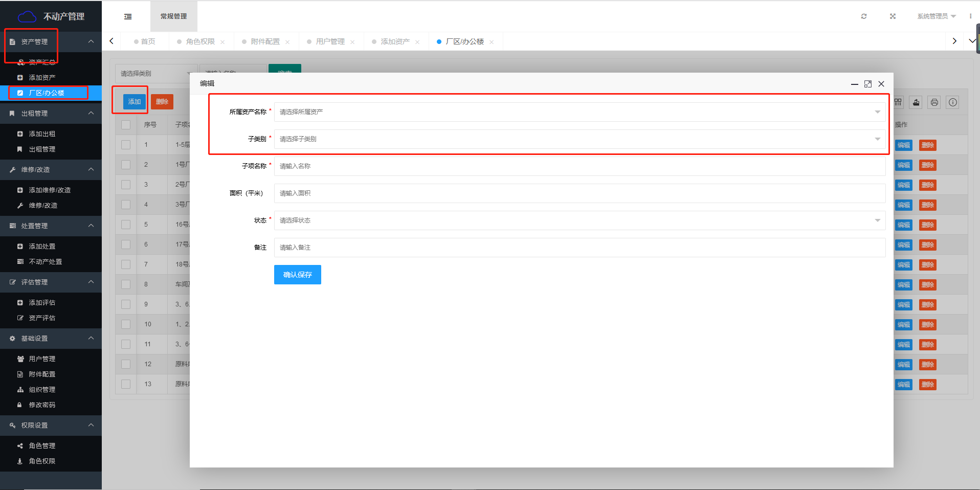Open 厂区/办公楼 in the sidebar
Viewport: 980px width, 490px height.
[51, 93]
